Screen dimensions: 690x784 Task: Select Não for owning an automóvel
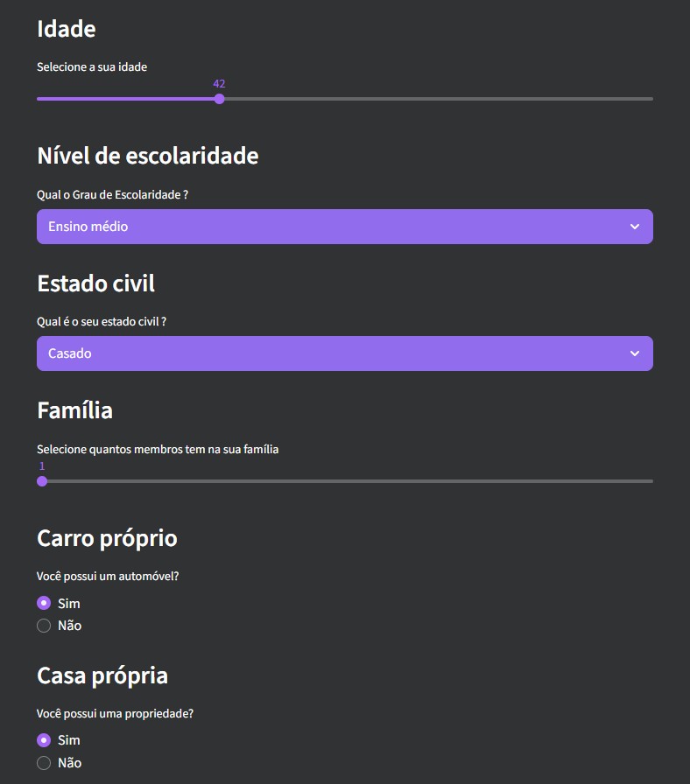(x=44, y=626)
